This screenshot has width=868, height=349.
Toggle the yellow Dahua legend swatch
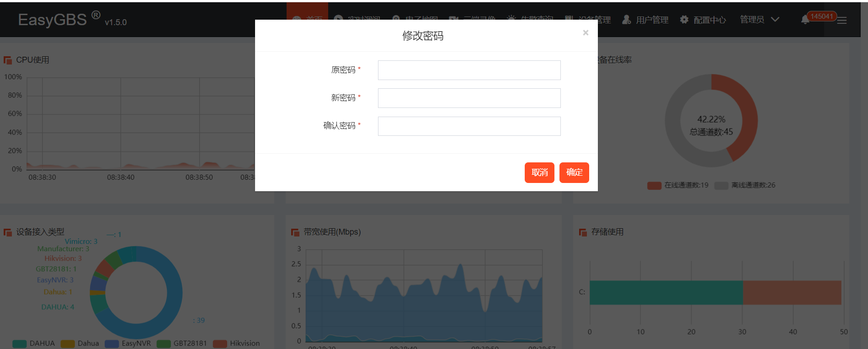pyautogui.click(x=68, y=344)
